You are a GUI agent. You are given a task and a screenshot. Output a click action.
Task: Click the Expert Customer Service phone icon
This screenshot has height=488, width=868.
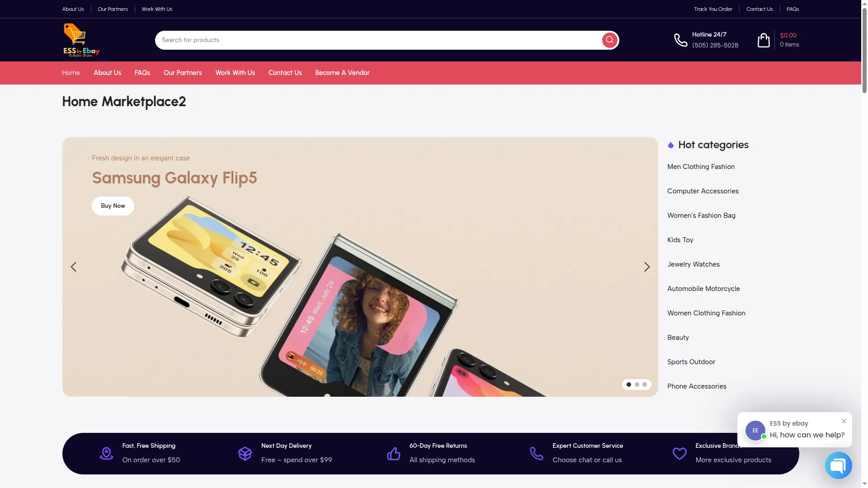click(x=536, y=453)
